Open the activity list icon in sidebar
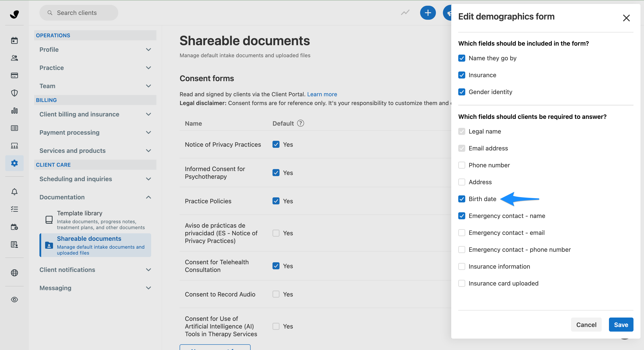The width and height of the screenshot is (644, 350). 14,128
